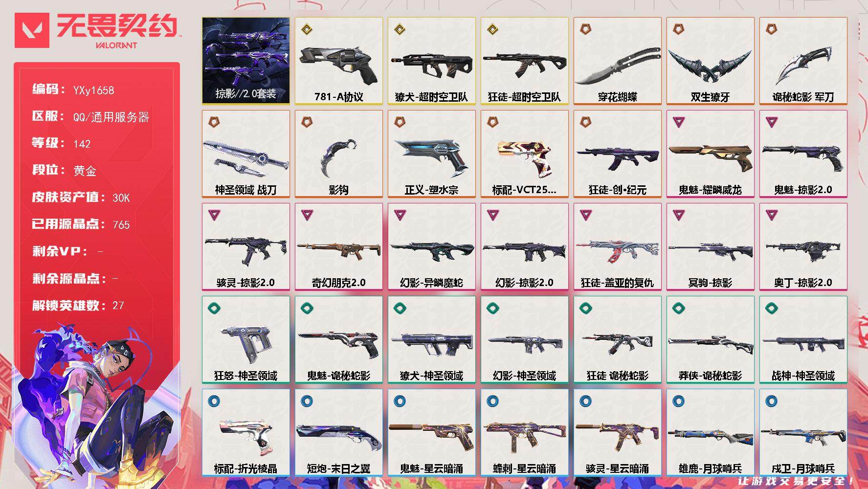Open the 掠影//2.0套装 bundle thumbnail
The height and width of the screenshot is (489, 868).
[x=246, y=61]
